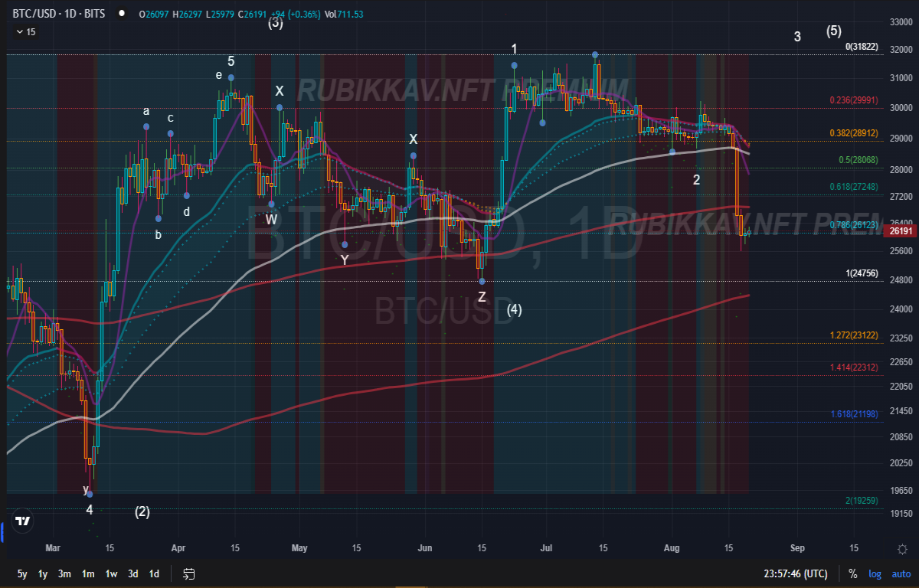
Task: Click the low value L25979
Action: click(218, 14)
